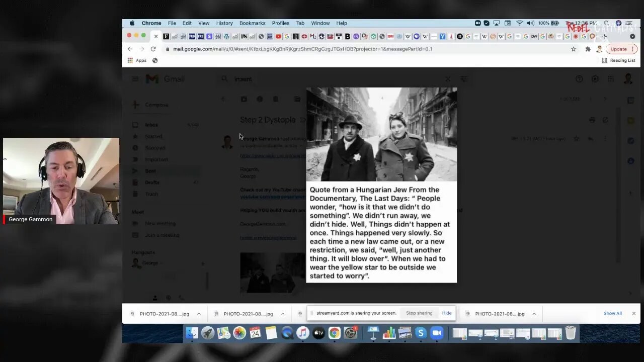The image size is (644, 362).
Task: Switch to the YouTube browser tab
Action: (278, 36)
